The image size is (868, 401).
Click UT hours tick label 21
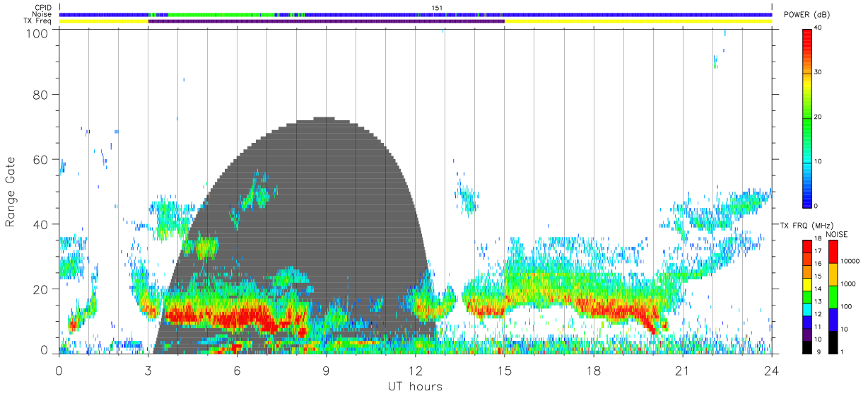683,370
